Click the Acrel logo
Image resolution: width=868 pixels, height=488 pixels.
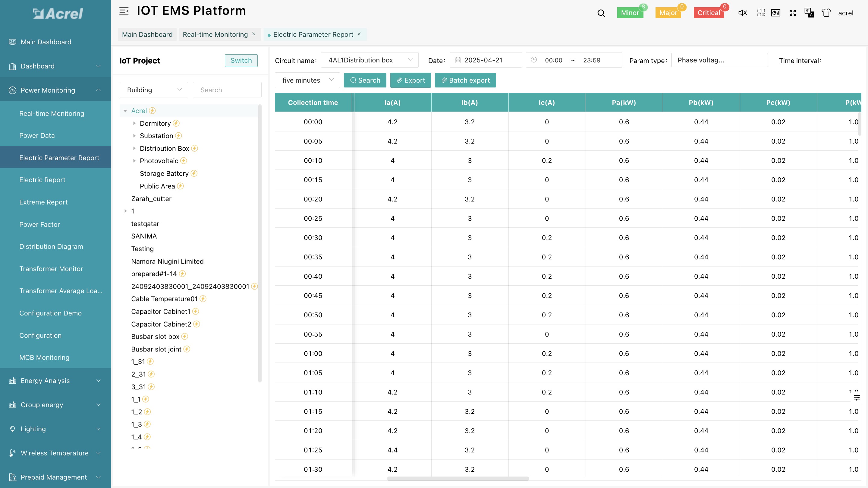pyautogui.click(x=58, y=14)
